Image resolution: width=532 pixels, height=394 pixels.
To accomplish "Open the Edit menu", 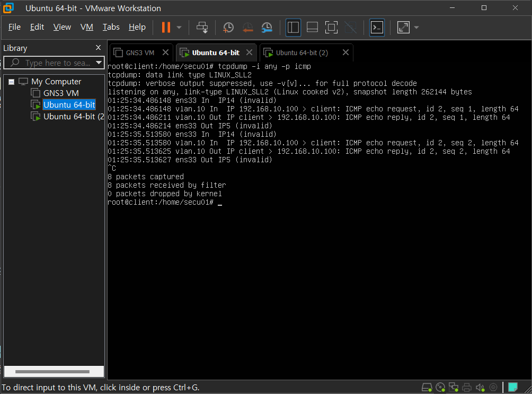I will point(37,27).
